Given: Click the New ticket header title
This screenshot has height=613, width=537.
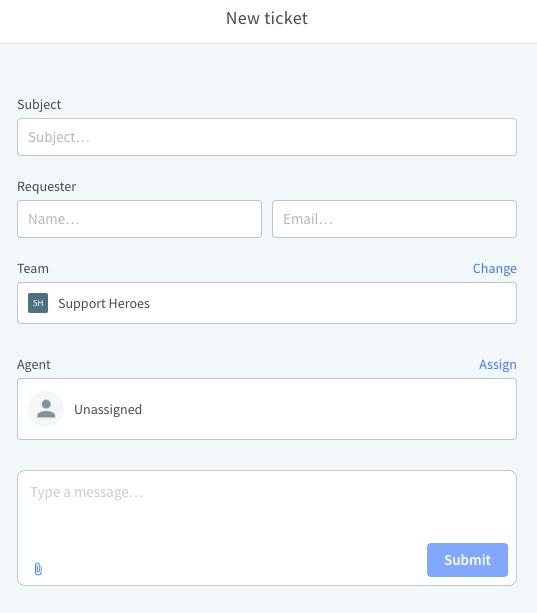Looking at the screenshot, I should [267, 18].
